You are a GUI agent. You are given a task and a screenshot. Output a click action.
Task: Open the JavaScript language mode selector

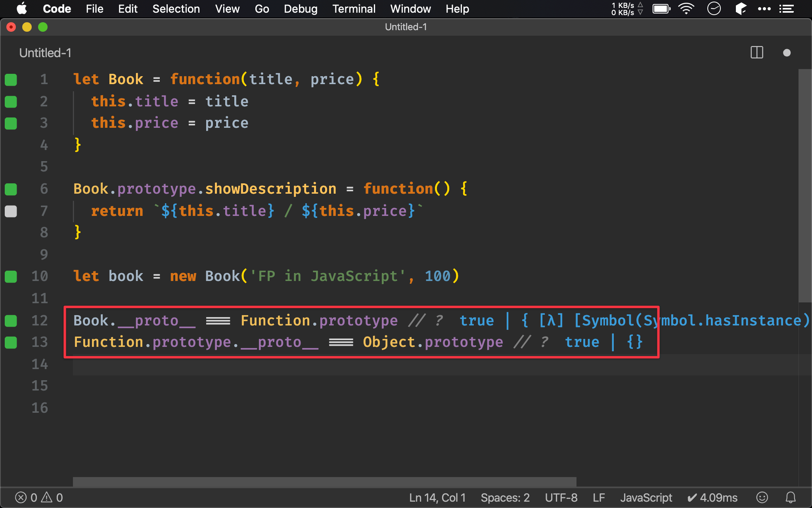pyautogui.click(x=646, y=497)
